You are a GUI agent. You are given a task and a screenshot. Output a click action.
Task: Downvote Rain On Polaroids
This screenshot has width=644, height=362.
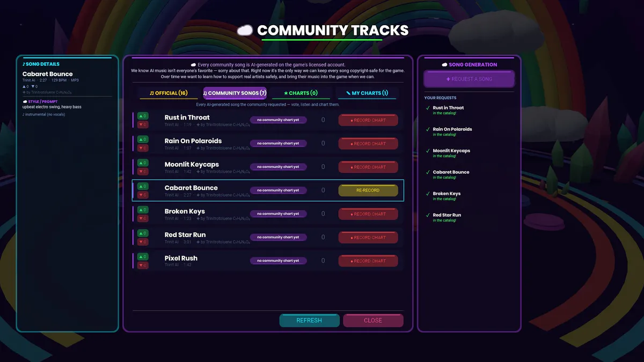(143, 148)
